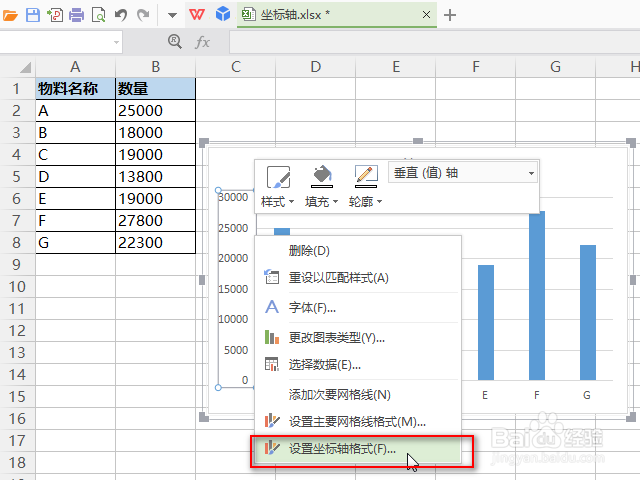The image size is (640, 480).
Task: Click the 轮廓 outline pencil icon
Action: click(x=366, y=176)
